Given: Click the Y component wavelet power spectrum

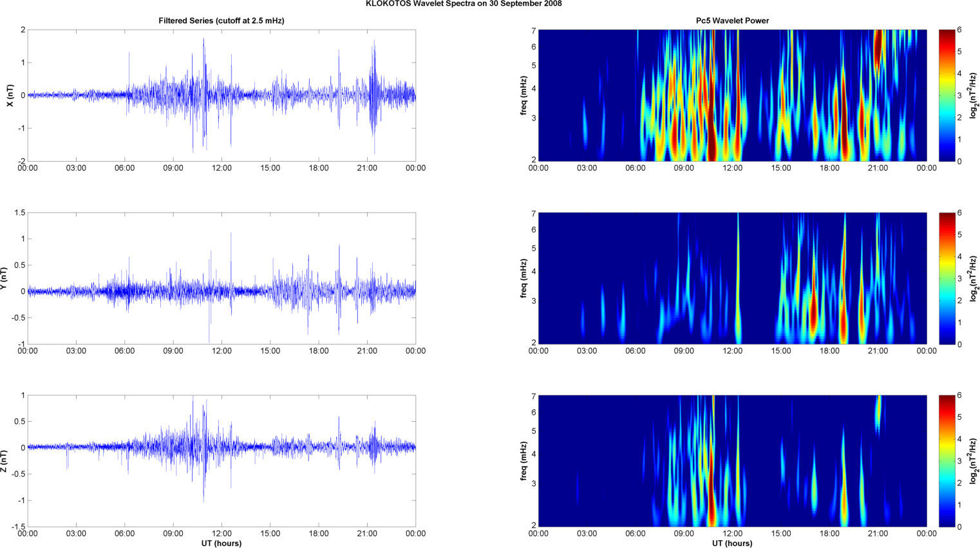Looking at the screenshot, I should pyautogui.click(x=732, y=278).
